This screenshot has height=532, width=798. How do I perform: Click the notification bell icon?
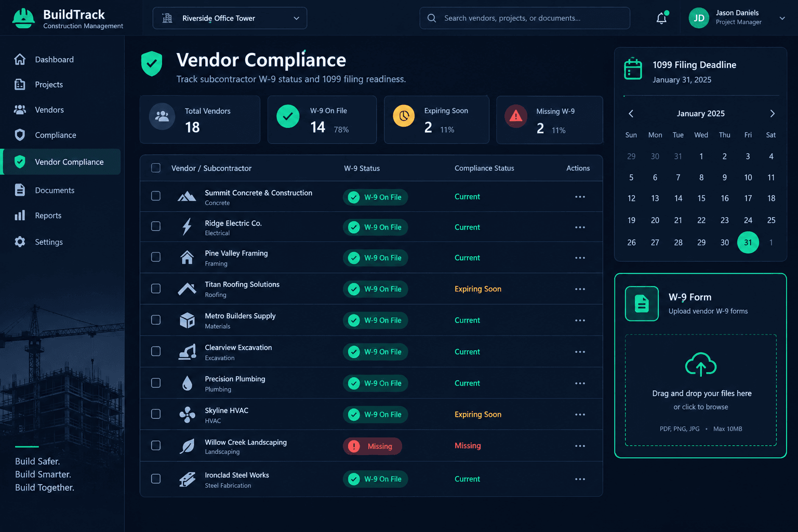(x=661, y=18)
